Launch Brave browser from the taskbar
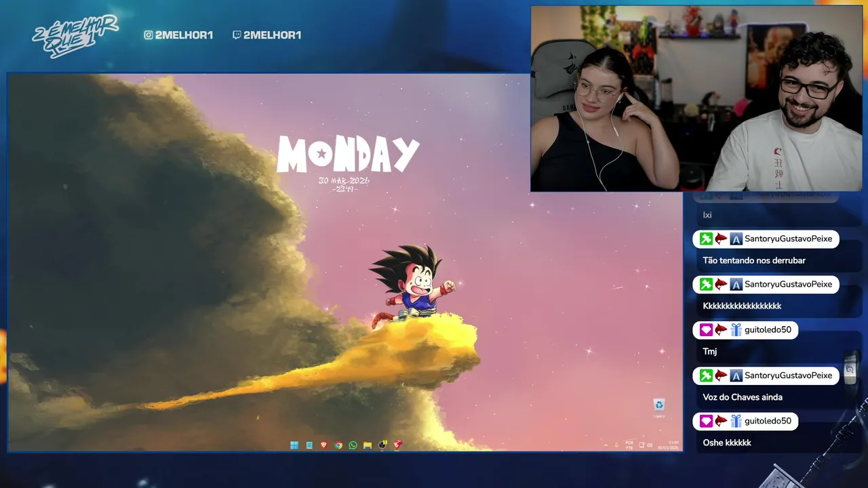The image size is (868, 488). 323,445
